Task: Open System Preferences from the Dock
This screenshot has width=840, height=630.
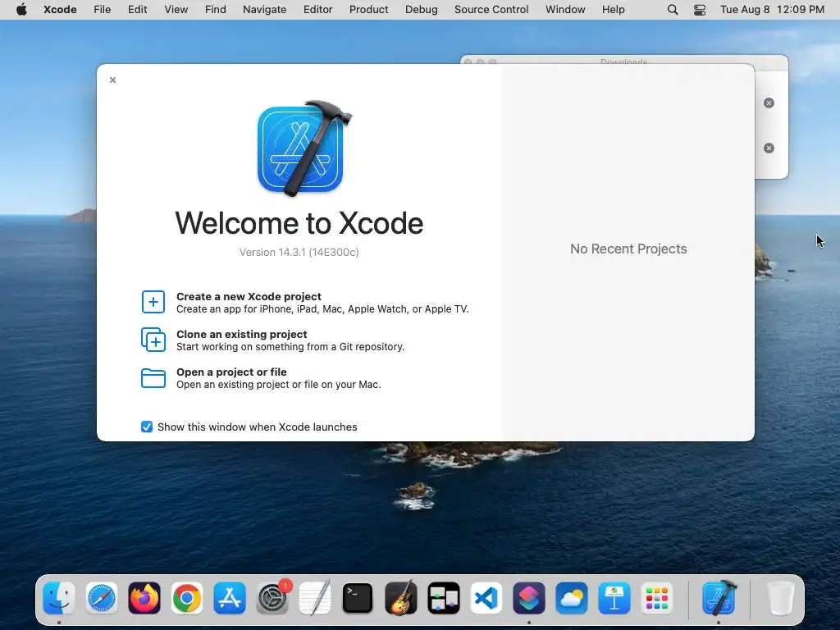Action: [272, 598]
